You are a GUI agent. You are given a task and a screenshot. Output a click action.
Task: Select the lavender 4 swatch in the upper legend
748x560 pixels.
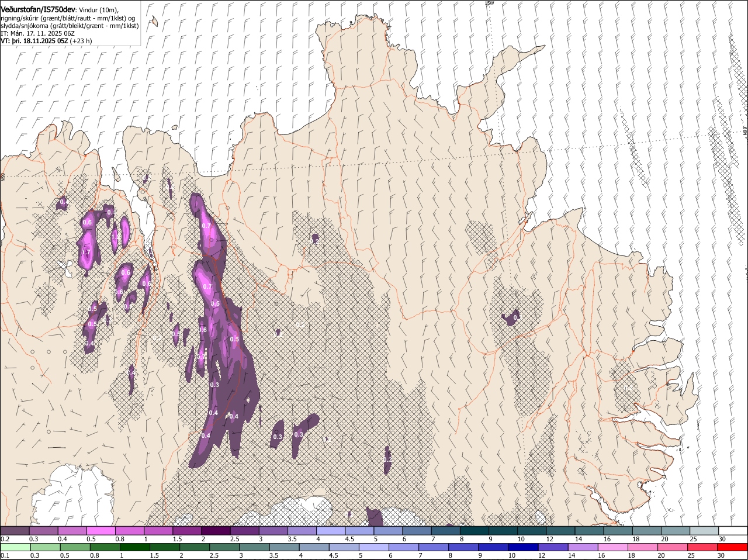coord(330,531)
